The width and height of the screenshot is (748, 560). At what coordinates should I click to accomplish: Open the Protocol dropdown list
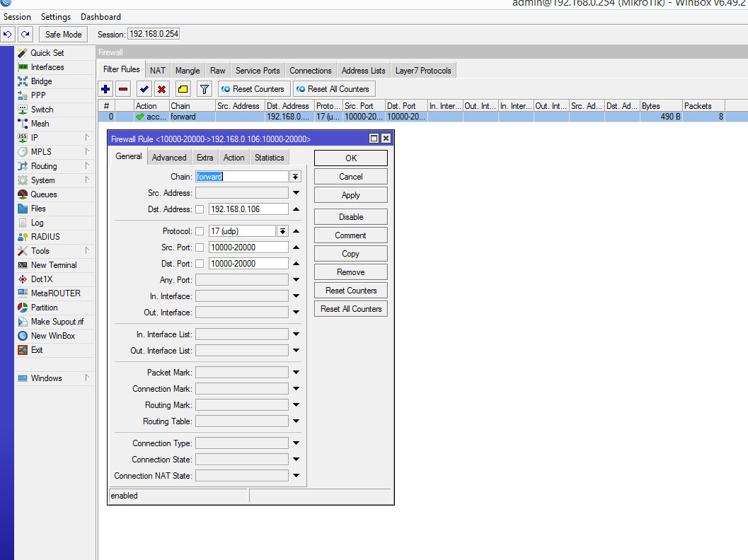(283, 231)
